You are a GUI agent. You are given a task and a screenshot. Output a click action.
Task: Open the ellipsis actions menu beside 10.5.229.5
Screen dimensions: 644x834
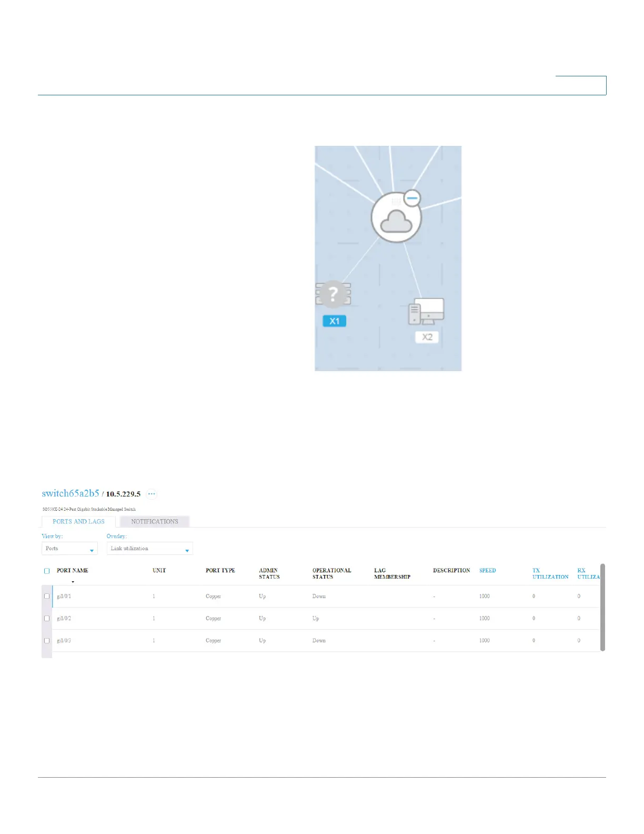click(152, 494)
